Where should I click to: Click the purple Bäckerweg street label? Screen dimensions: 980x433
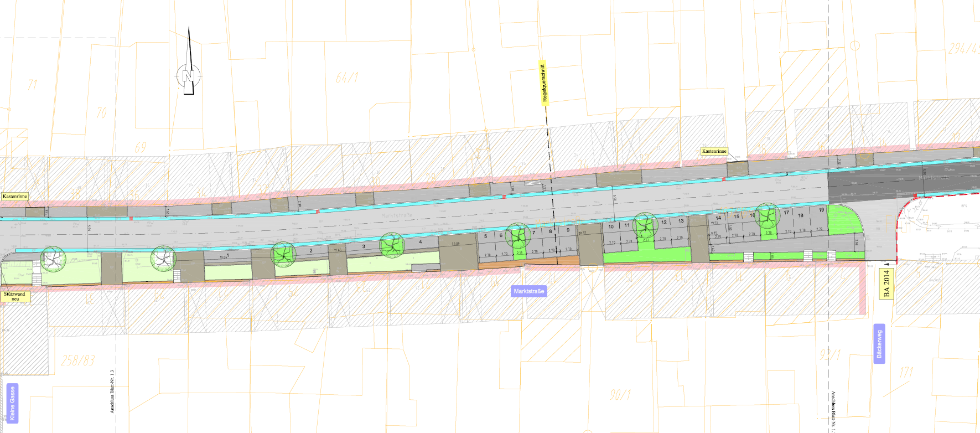[879, 344]
